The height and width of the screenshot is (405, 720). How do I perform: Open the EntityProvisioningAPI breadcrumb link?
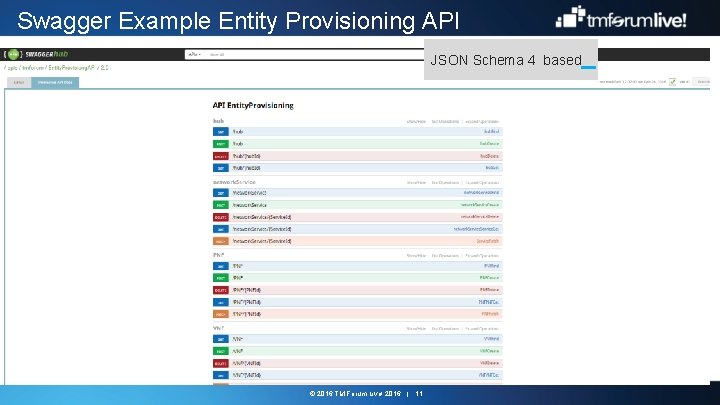(71, 68)
